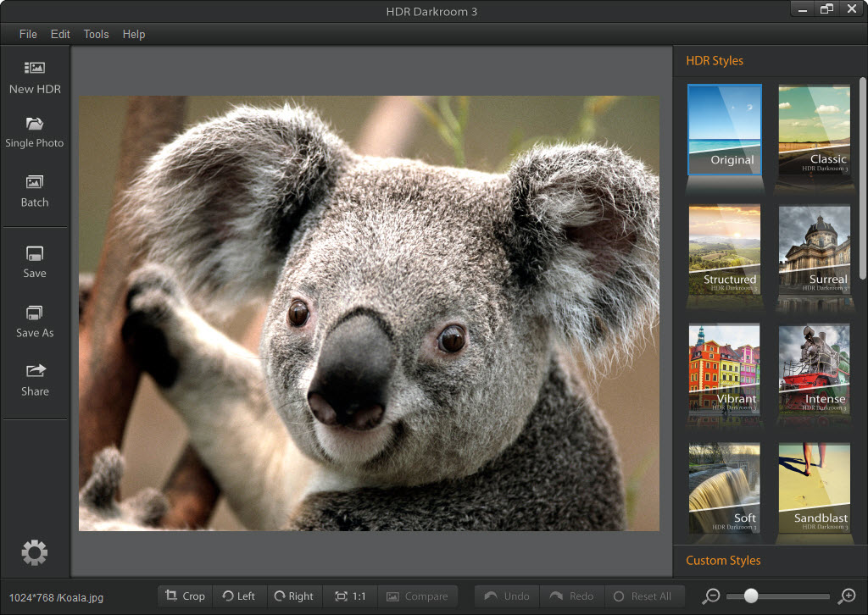
Task: Click the 1024*768 /Koala.jpg status text
Action: [x=56, y=597]
